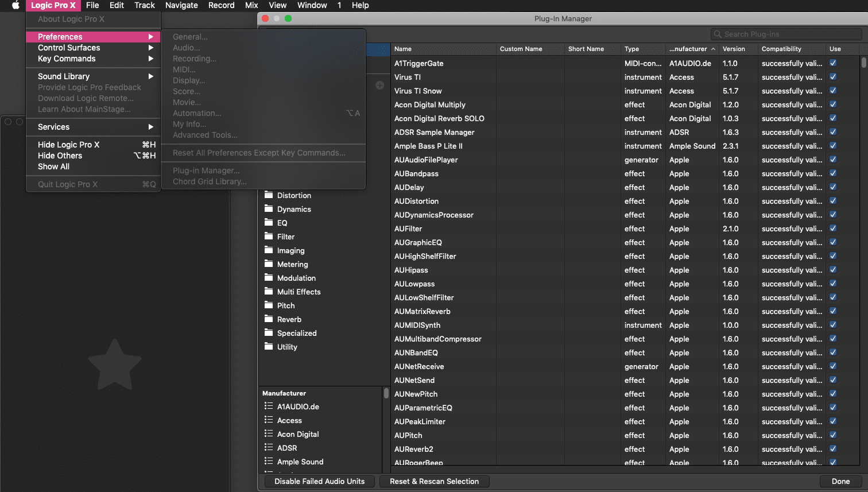
Task: Expand the Services submenu
Action: point(93,127)
